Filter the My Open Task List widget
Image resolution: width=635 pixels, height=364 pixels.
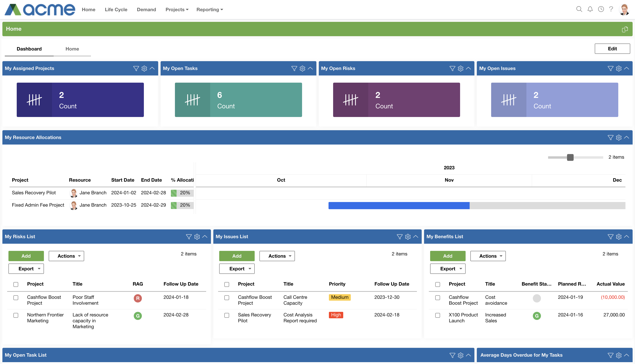point(452,355)
